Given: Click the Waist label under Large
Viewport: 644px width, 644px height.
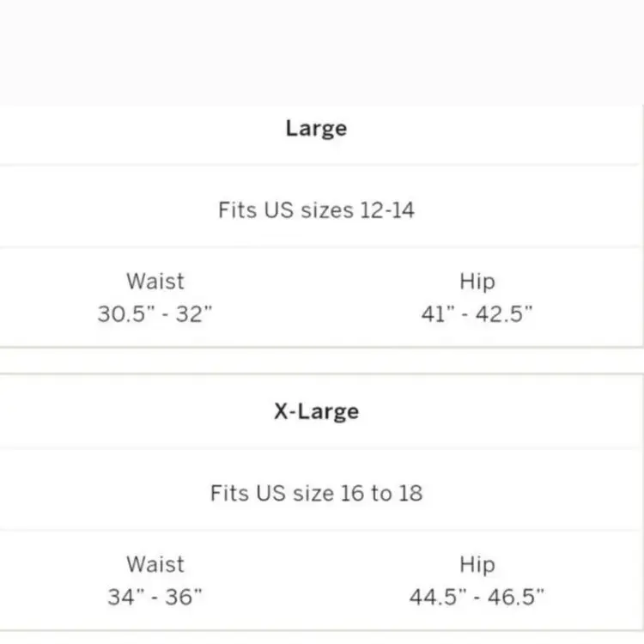Looking at the screenshot, I should tap(155, 281).
